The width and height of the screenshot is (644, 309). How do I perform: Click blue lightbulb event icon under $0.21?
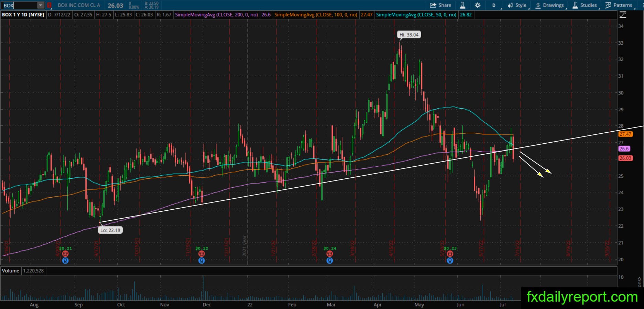[65, 261]
